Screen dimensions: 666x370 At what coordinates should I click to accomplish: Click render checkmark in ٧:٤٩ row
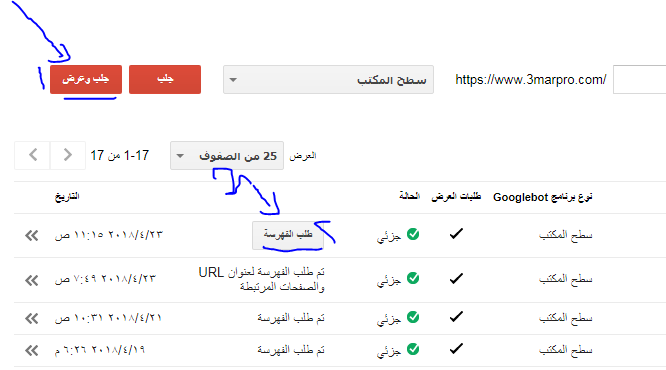(456, 278)
